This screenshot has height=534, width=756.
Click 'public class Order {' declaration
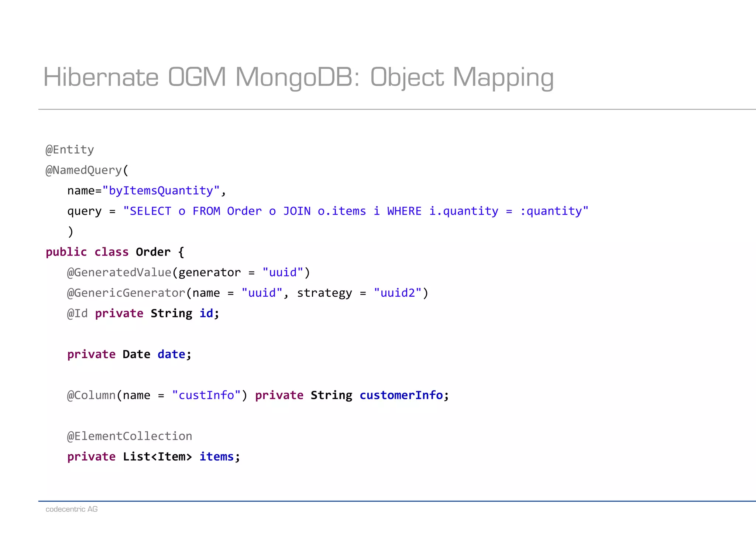(x=115, y=252)
